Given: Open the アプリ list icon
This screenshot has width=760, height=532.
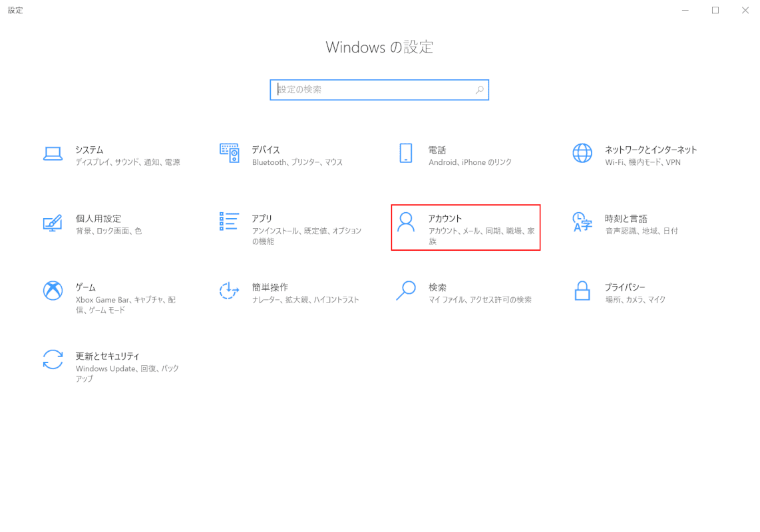Looking at the screenshot, I should click(x=229, y=221).
